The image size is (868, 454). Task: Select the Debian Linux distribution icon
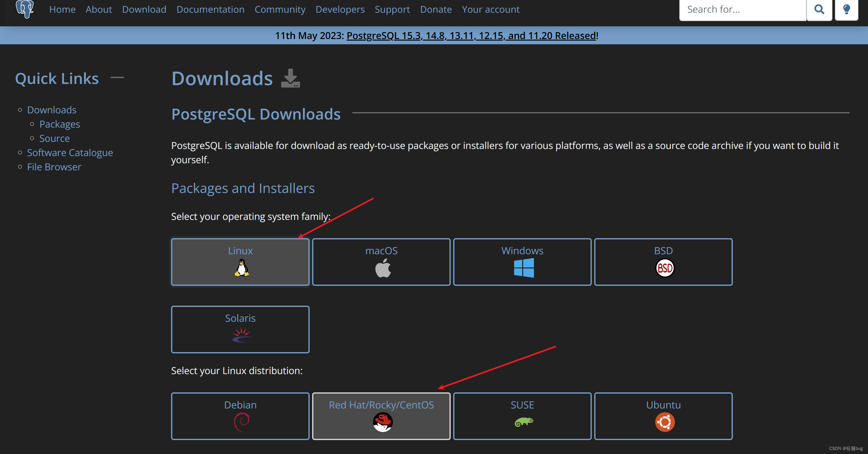(241, 422)
